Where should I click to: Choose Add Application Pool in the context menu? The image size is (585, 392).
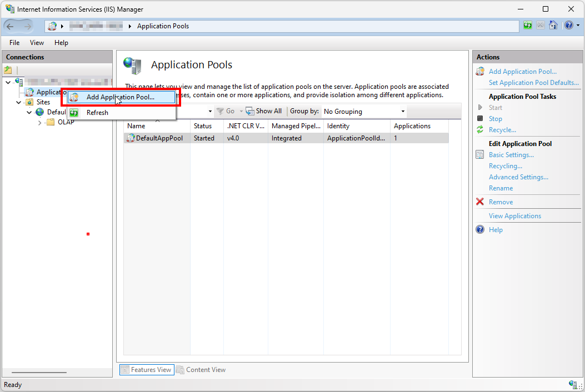121,97
